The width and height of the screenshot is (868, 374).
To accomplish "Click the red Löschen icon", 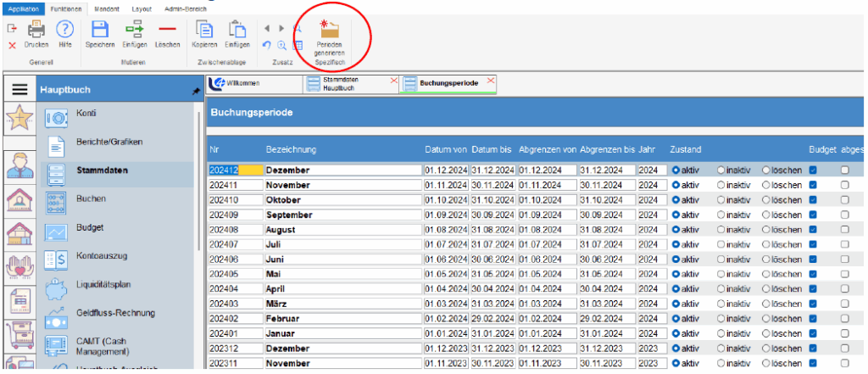I will click(167, 29).
